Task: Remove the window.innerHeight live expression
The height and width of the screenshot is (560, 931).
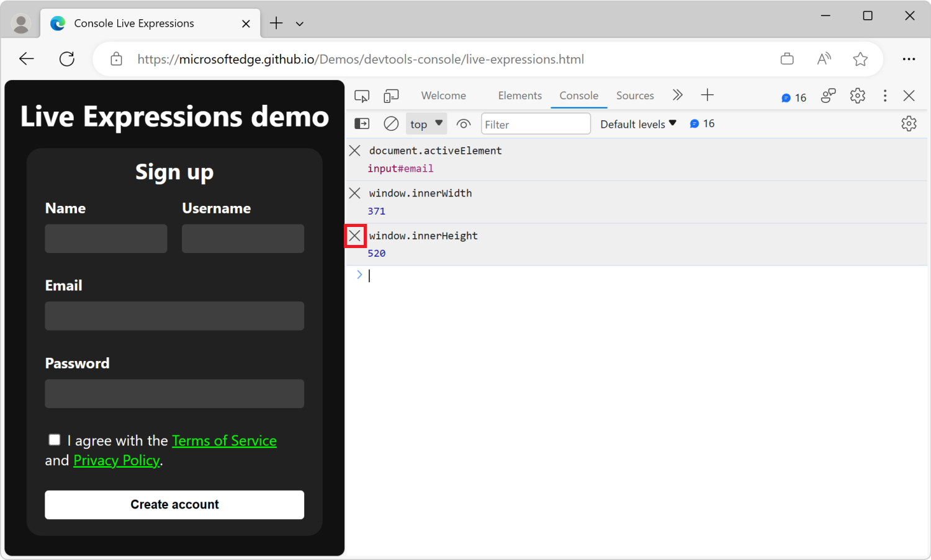Action: pos(354,236)
